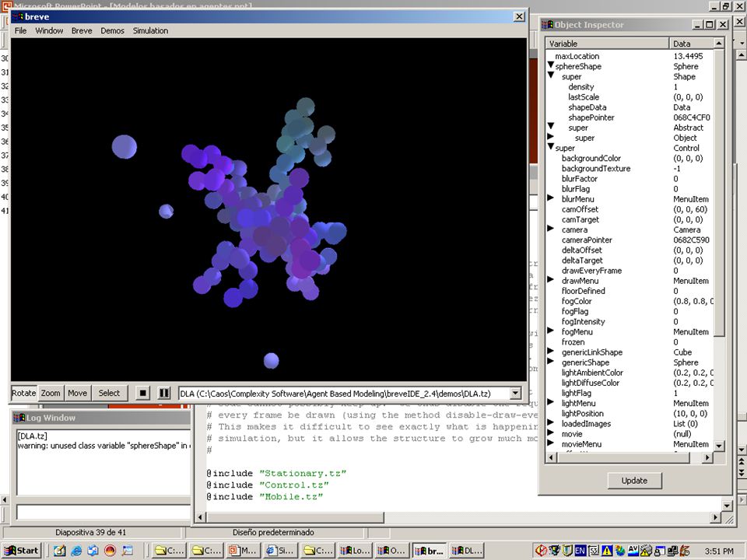The height and width of the screenshot is (560, 747).
Task: Click the Object Inspector horizontal scroll left arrow
Action: [551, 457]
